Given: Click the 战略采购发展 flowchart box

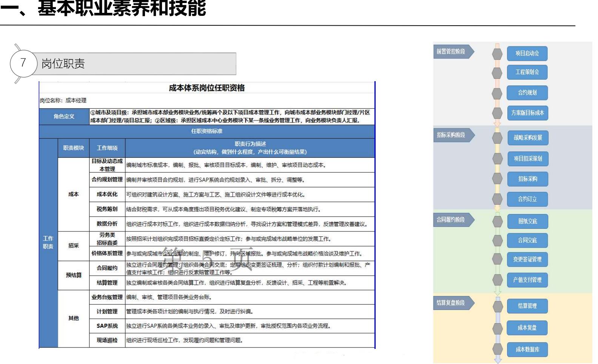Looking at the screenshot, I should tap(527, 138).
